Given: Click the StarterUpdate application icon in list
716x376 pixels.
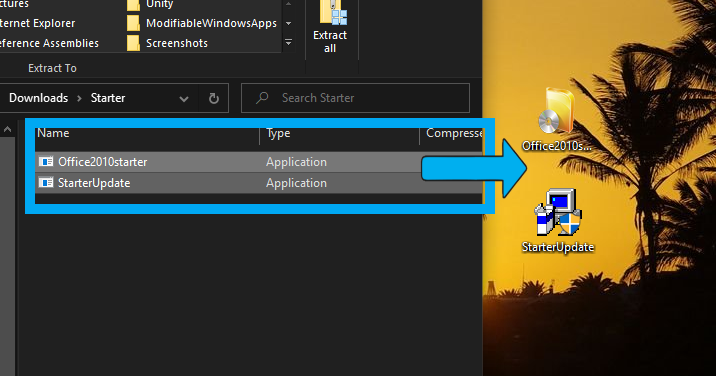Looking at the screenshot, I should [x=46, y=183].
